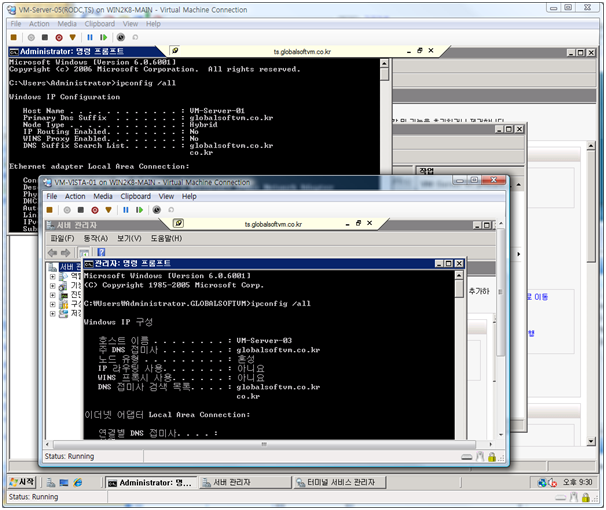Turn off VM-Server-05 with black square icon
This screenshot has width=606, height=510.
tap(45, 37)
